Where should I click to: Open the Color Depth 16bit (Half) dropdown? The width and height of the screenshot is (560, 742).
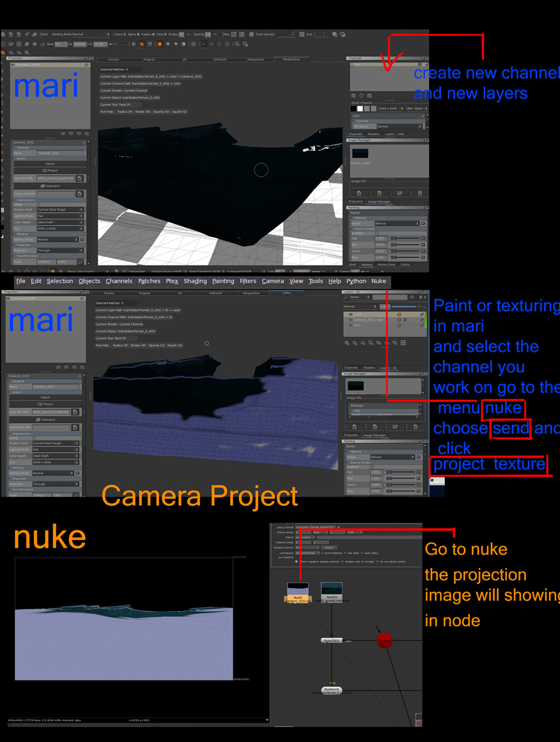click(54, 456)
